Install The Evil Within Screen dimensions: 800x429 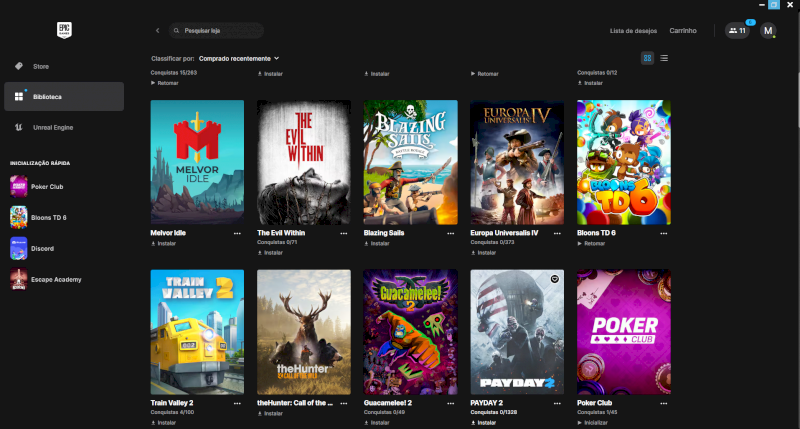[x=270, y=253]
